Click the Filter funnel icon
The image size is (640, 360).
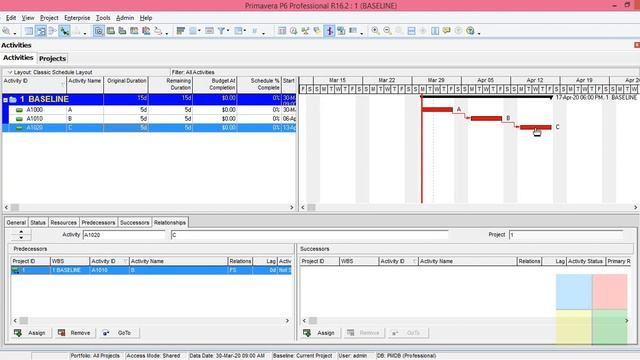click(x=221, y=31)
